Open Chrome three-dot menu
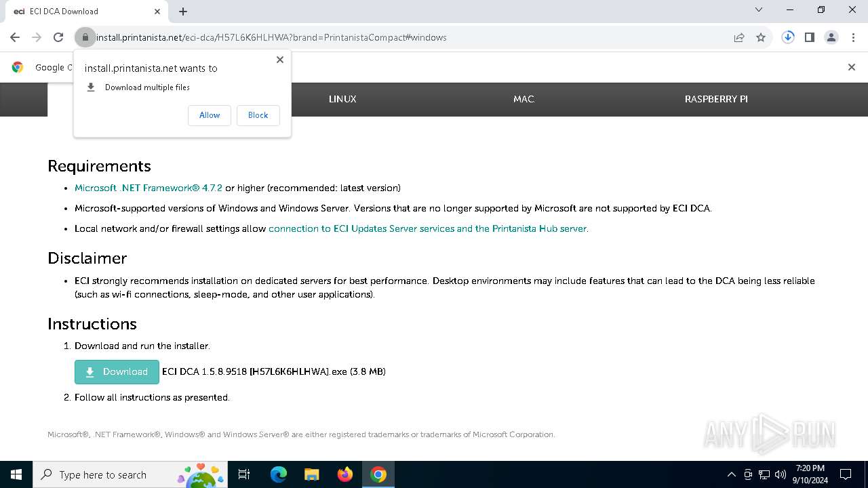868x488 pixels. click(853, 37)
